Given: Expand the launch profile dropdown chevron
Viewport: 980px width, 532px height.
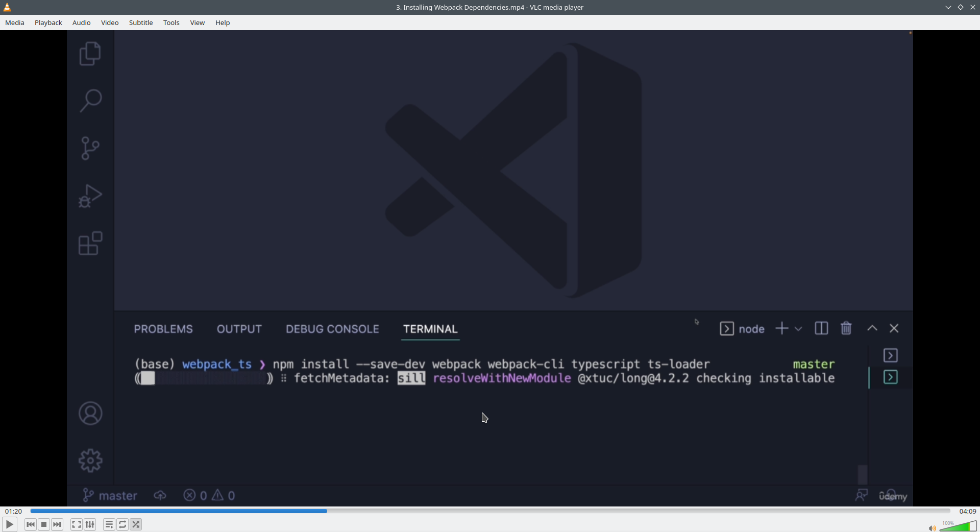Looking at the screenshot, I should (798, 329).
